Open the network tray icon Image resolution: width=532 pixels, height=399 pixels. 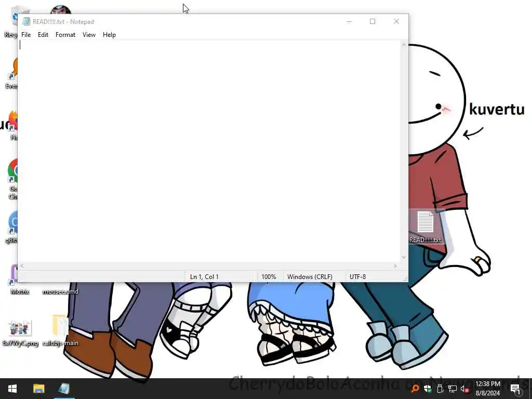[453, 389]
